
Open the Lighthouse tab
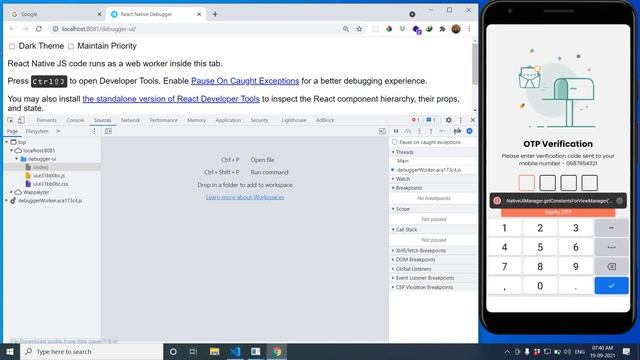294,120
